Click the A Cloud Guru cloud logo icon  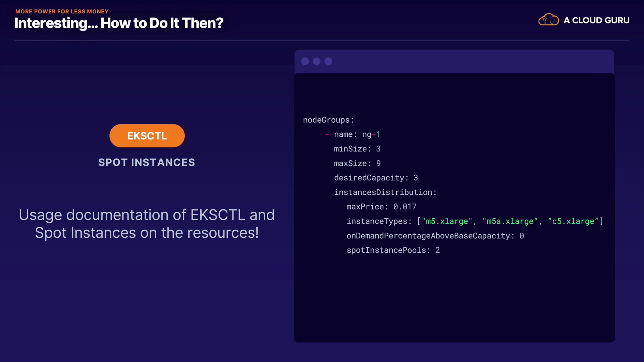pos(548,20)
